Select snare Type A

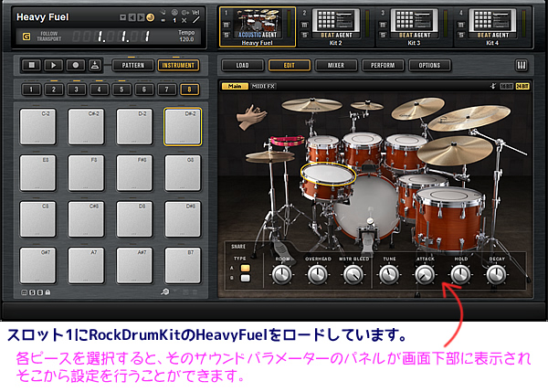[x=246, y=269]
